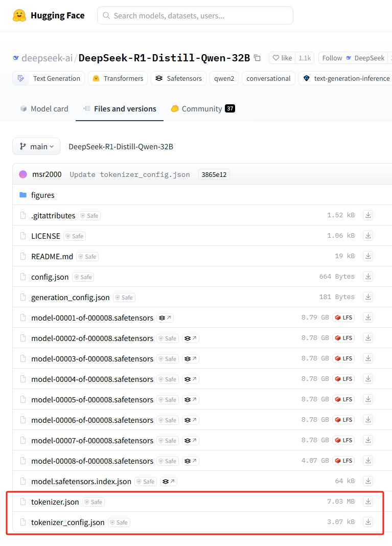The image size is (392, 546).
Task: Download the tokenizer.json file
Action: (368, 502)
